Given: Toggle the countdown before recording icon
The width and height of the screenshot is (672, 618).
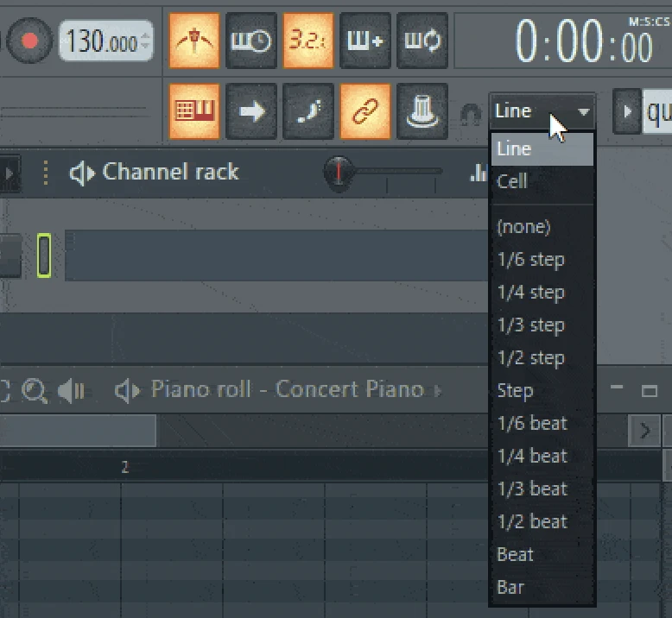Looking at the screenshot, I should tap(308, 41).
